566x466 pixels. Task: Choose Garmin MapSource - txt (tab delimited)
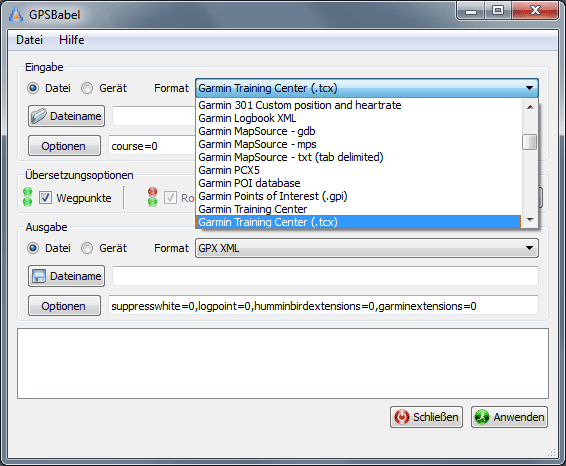click(359, 157)
